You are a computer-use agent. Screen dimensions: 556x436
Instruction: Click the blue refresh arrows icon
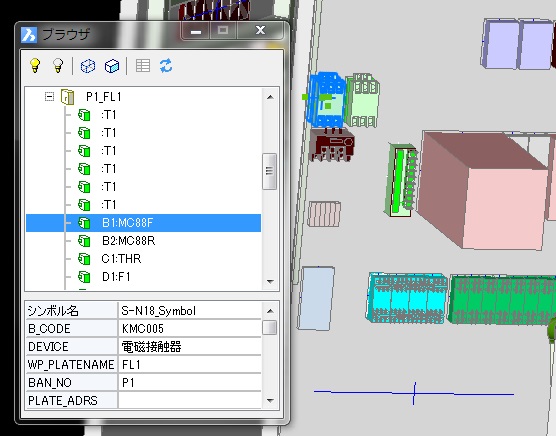166,66
